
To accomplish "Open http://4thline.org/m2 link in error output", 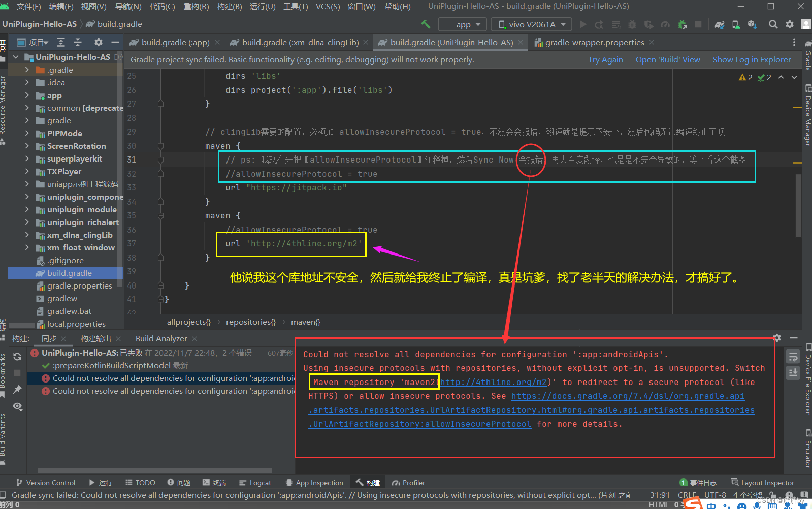I will [493, 383].
